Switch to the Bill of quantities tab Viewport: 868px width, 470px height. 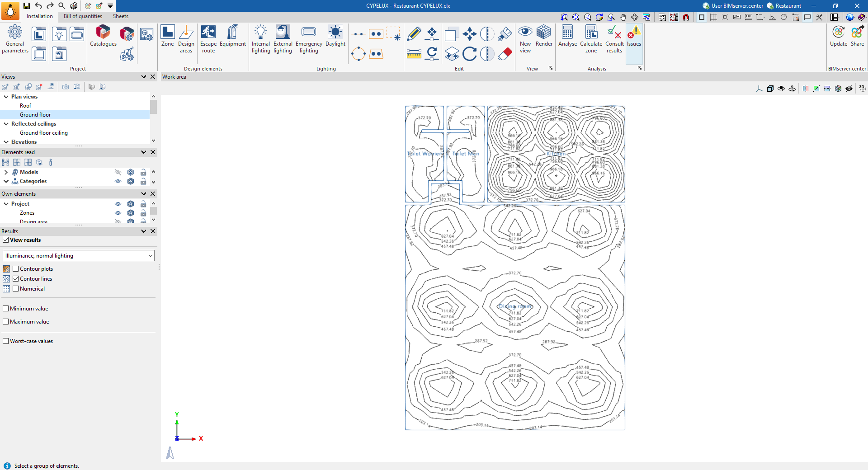pos(83,16)
